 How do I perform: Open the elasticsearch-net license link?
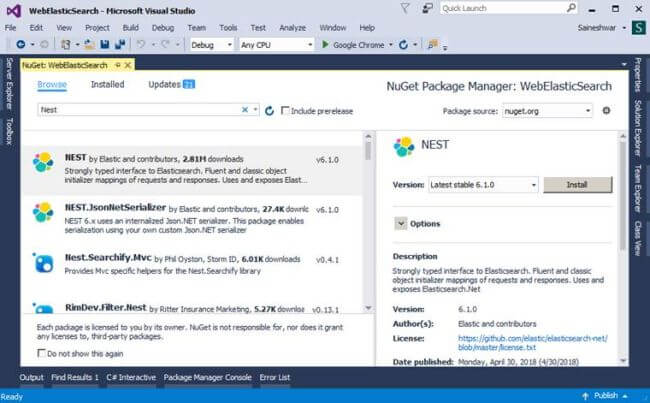coord(533,343)
